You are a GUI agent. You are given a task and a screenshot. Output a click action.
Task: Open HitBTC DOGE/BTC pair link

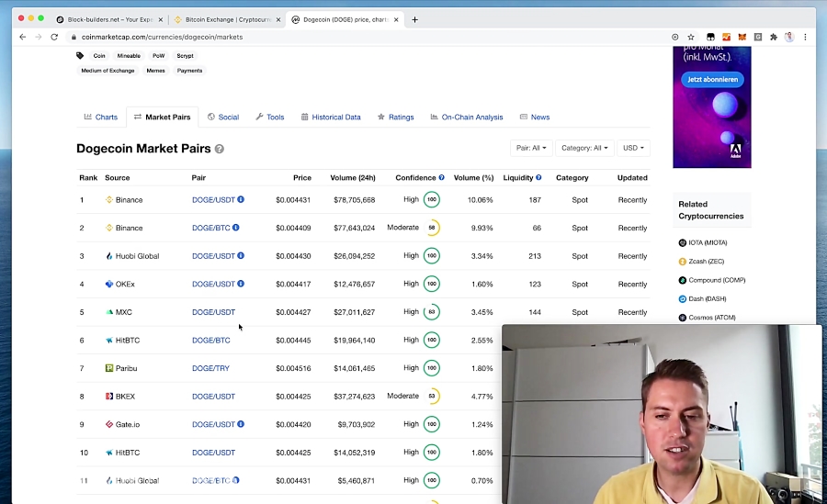tap(211, 340)
